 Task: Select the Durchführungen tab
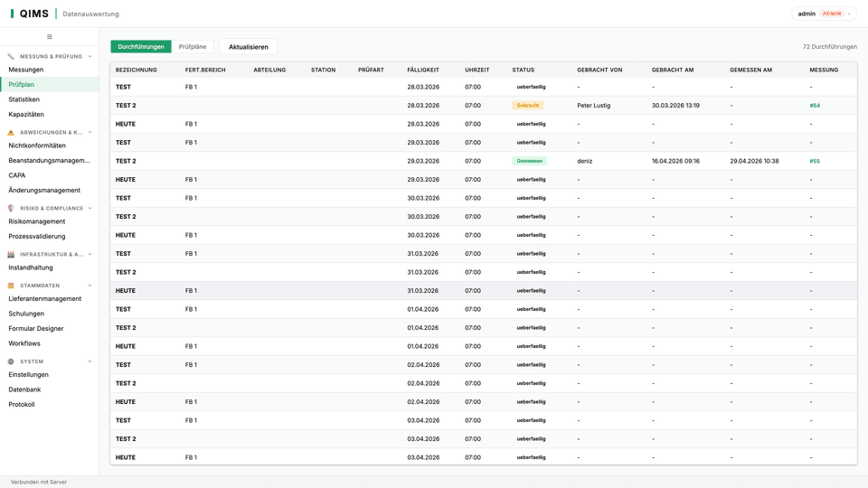141,46
